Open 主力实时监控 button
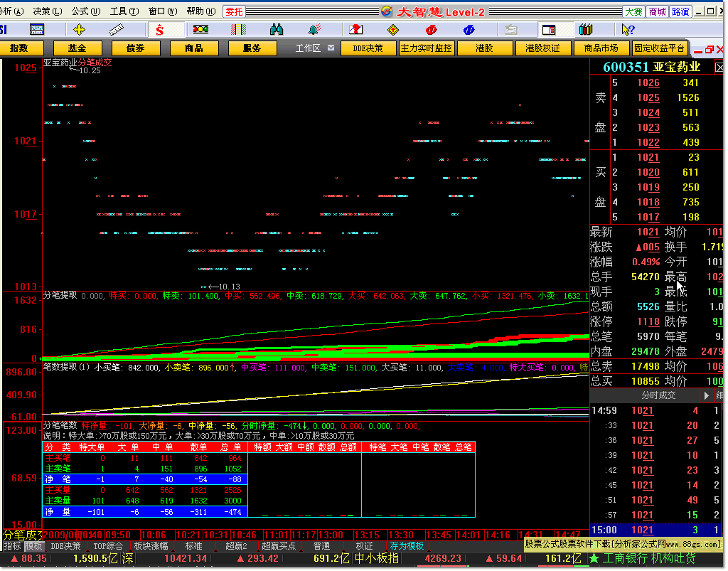This screenshot has width=728, height=571. (427, 48)
